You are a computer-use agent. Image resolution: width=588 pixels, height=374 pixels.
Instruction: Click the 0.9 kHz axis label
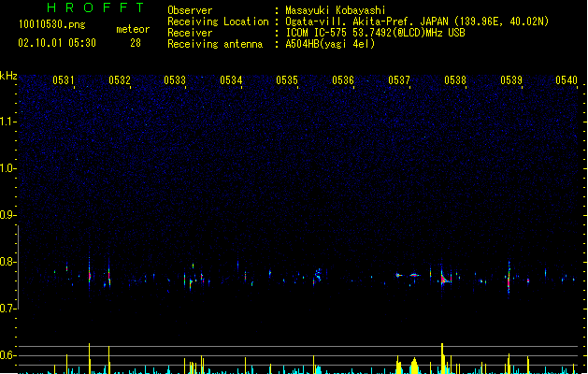pos(7,215)
